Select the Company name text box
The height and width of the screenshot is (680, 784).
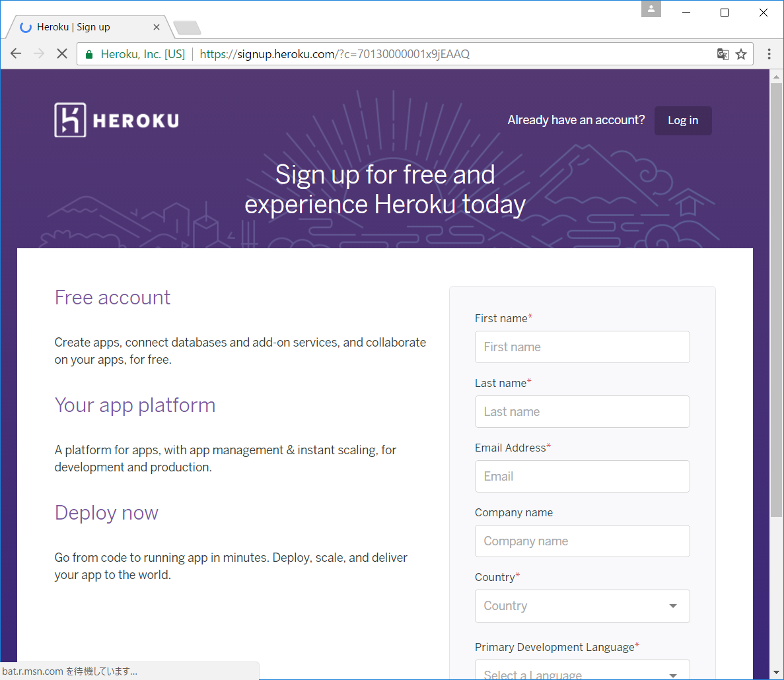[582, 541]
